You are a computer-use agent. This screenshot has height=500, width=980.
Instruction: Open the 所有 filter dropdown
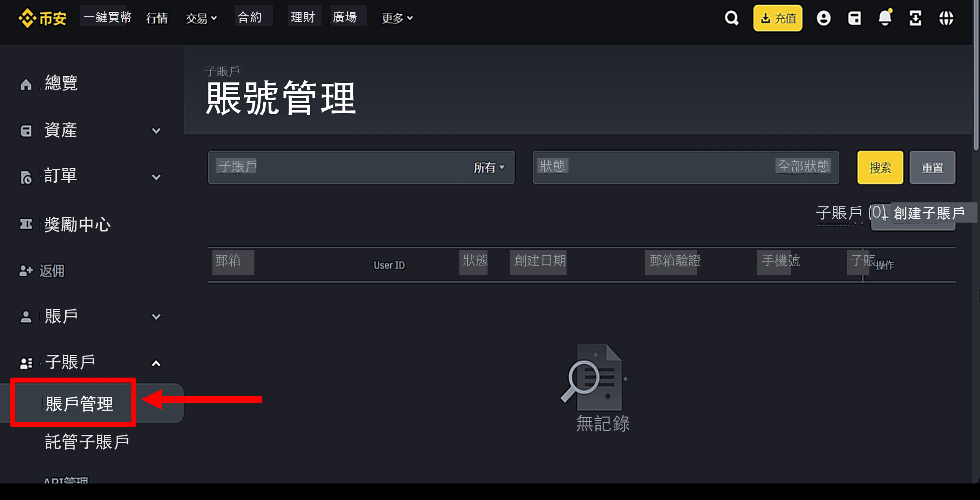(489, 168)
